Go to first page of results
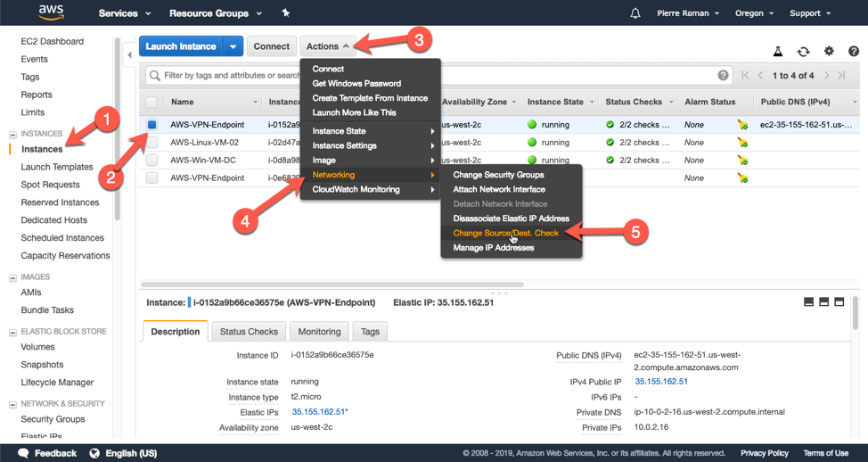This screenshot has width=868, height=462. point(745,75)
